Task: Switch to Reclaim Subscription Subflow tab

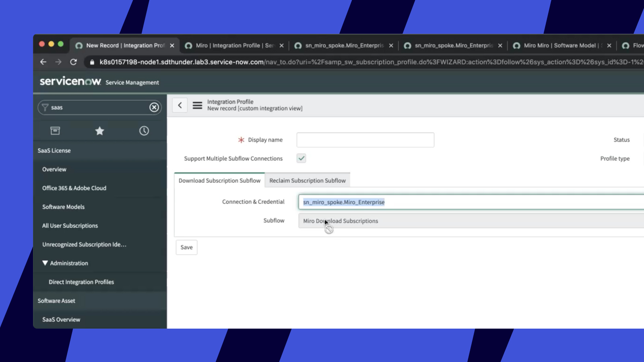Action: 308,181
